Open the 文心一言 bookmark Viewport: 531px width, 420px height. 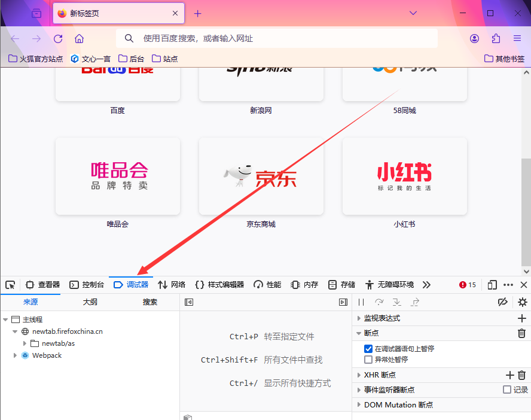click(x=91, y=59)
